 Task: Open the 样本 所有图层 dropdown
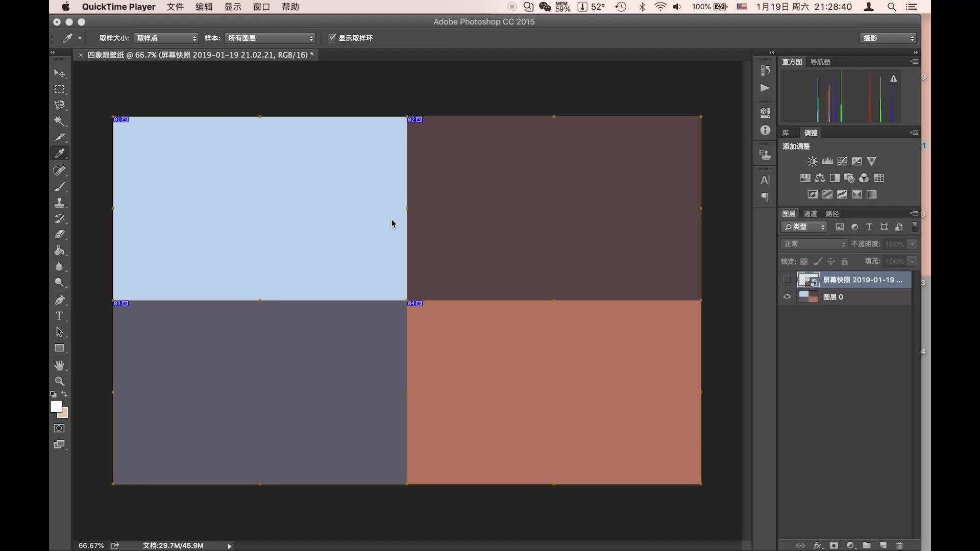tap(270, 38)
